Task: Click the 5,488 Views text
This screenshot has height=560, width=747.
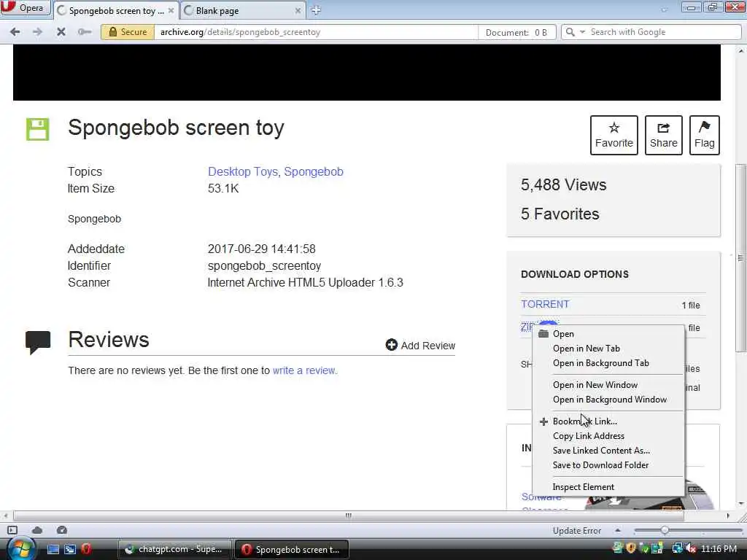Action: tap(564, 184)
